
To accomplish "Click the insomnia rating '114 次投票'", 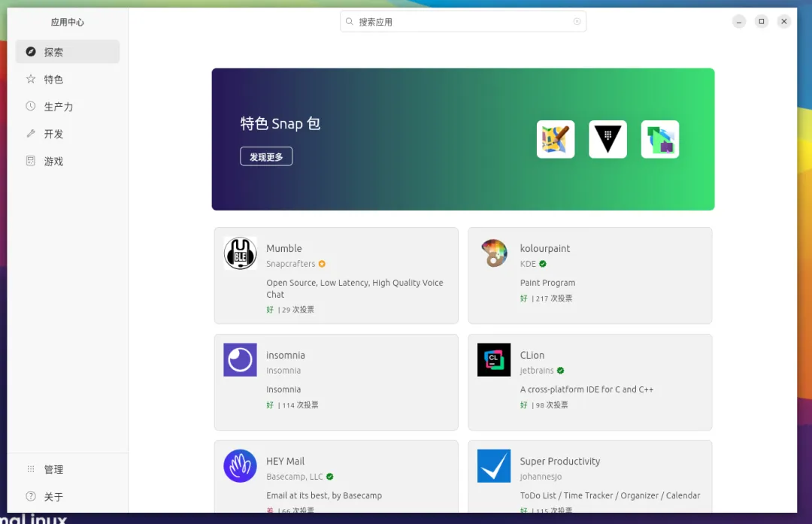I will coord(300,405).
